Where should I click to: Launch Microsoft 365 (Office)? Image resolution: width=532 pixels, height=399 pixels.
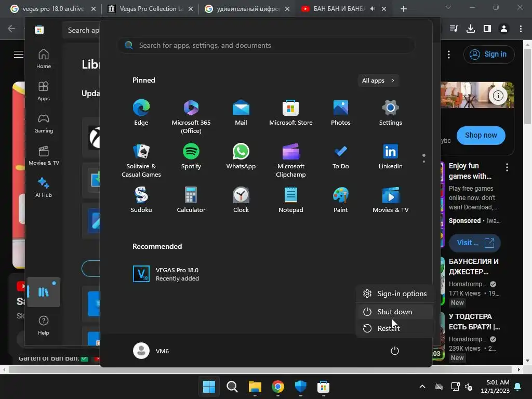coord(191,117)
